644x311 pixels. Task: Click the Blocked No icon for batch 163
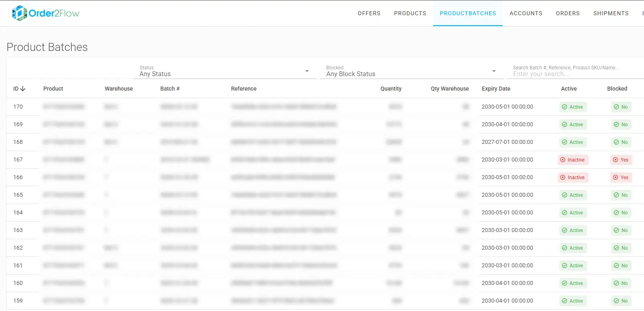616,230
